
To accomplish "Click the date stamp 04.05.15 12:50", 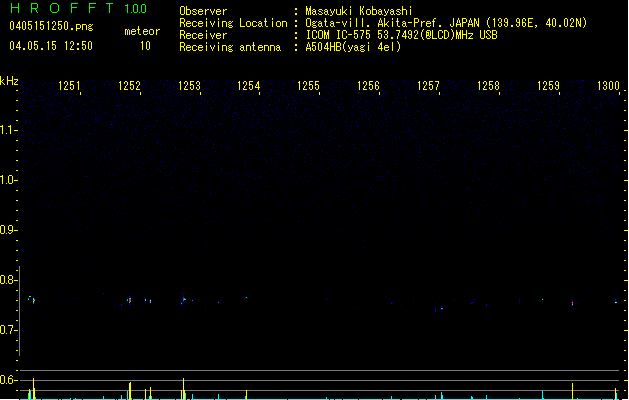I will tap(51, 46).
